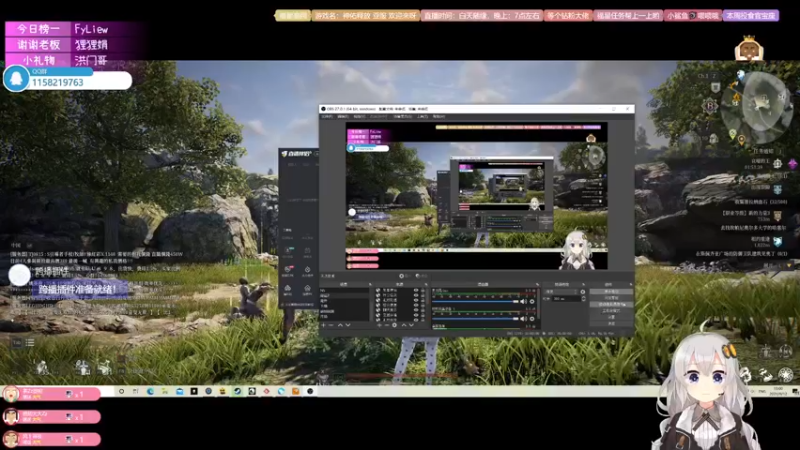800x450 pixels.
Task: Hide the first source in Sources list
Action: click(x=416, y=290)
